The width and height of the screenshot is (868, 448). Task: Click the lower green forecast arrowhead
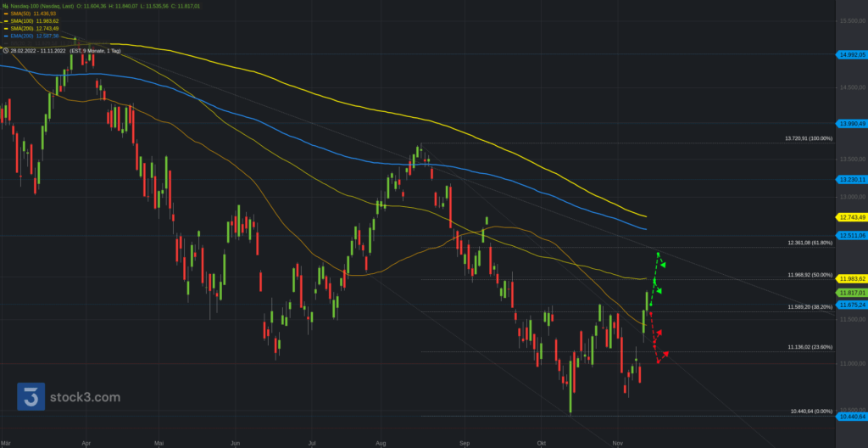tap(659, 292)
